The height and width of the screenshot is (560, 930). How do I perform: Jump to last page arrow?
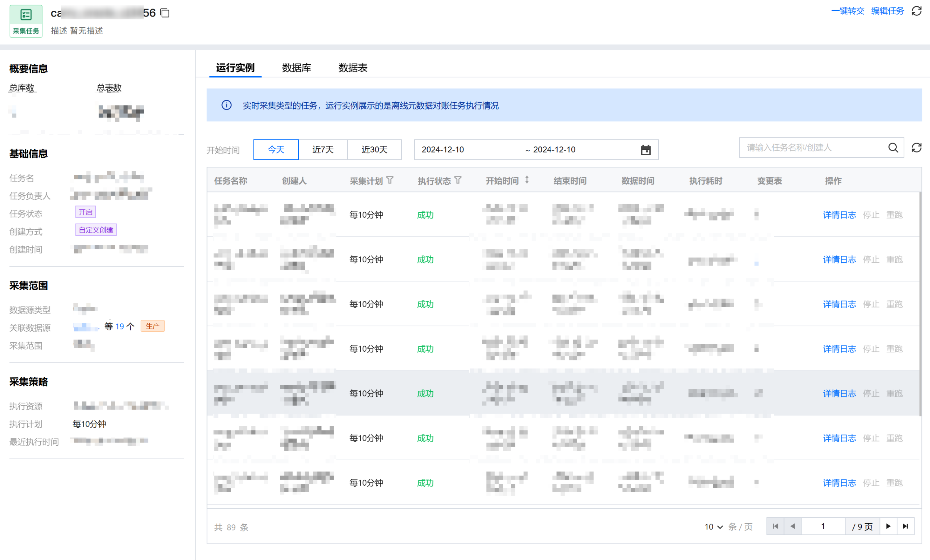[x=905, y=526]
